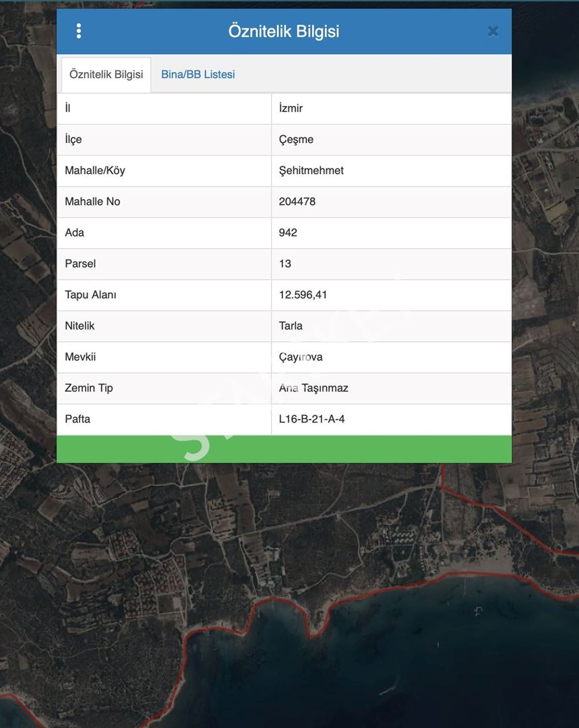The height and width of the screenshot is (728, 579).
Task: Select the Mevkii value "Çayırova"
Action: click(x=301, y=357)
